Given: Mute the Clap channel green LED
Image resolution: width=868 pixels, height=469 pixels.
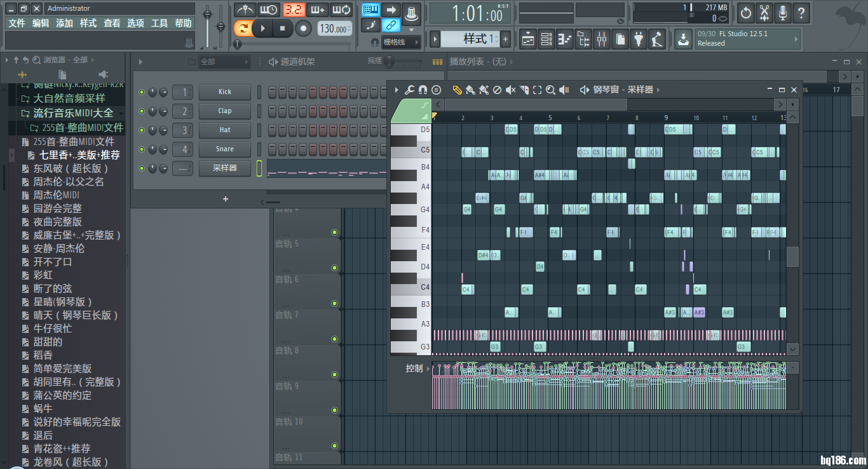Looking at the screenshot, I should 142,111.
